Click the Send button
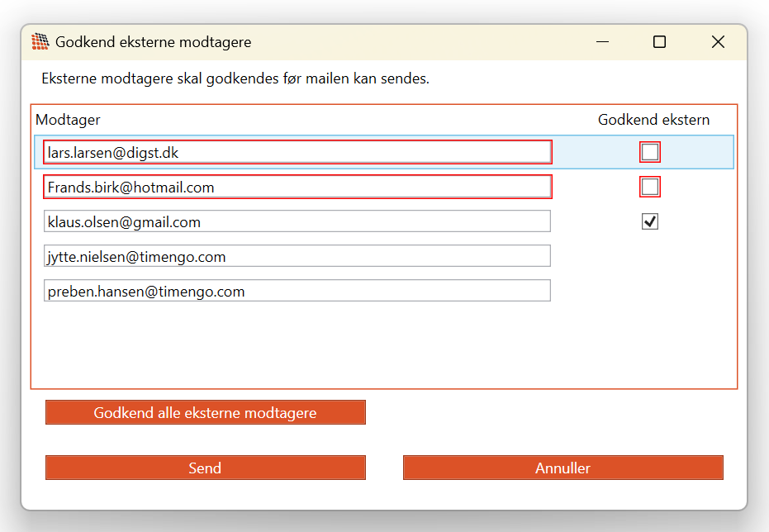 205,468
